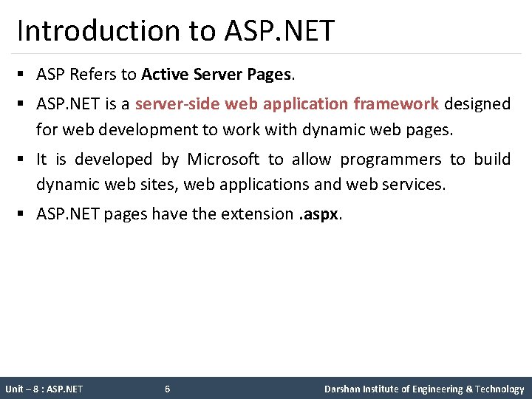Image resolution: width=532 pixels, height=399 pixels.
Task: Click the bold text "Active Server Pages"
Action: pos(216,75)
